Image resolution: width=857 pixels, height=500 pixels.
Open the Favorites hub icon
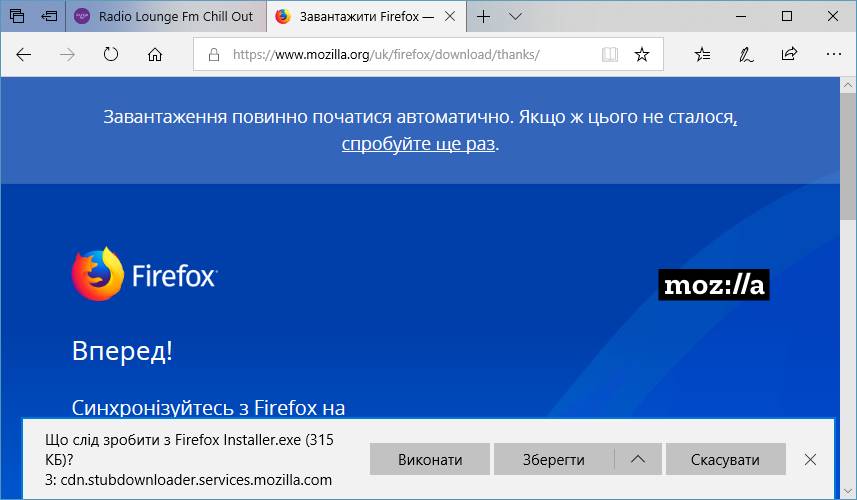(x=702, y=54)
